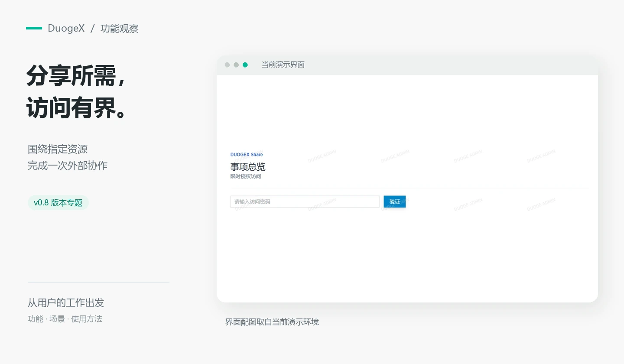Click the access password input field
This screenshot has width=624, height=364.
(x=305, y=201)
